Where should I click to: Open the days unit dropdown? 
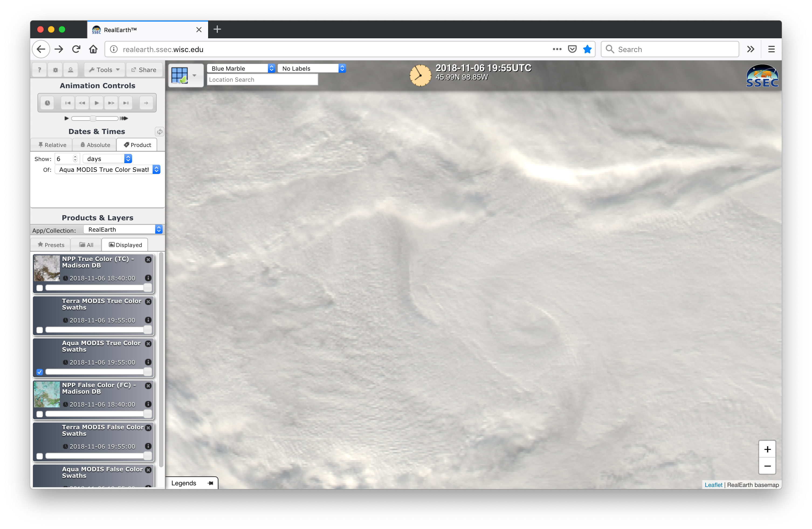pos(108,159)
